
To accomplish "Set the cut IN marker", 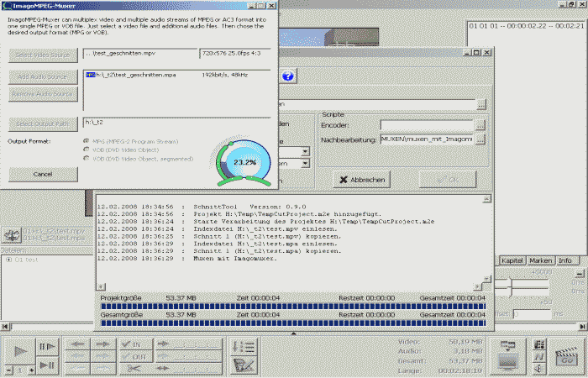I will coord(134,344).
